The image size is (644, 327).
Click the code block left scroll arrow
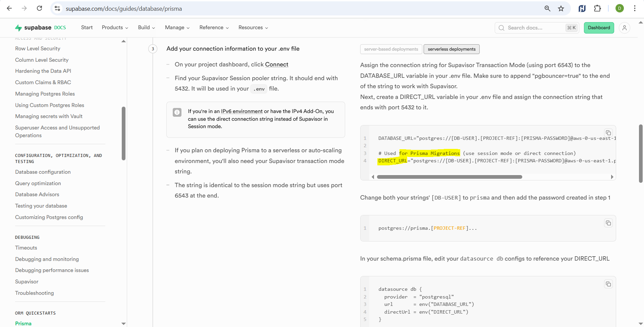coord(373,177)
